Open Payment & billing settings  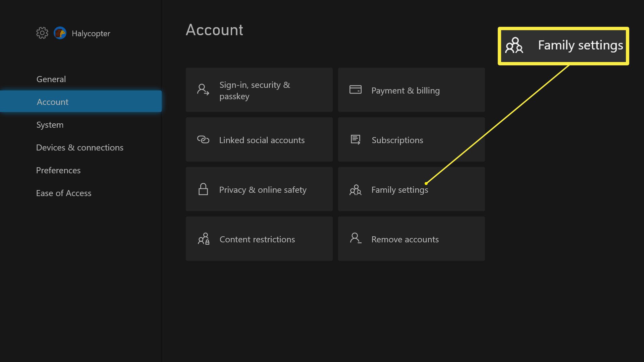pos(411,90)
